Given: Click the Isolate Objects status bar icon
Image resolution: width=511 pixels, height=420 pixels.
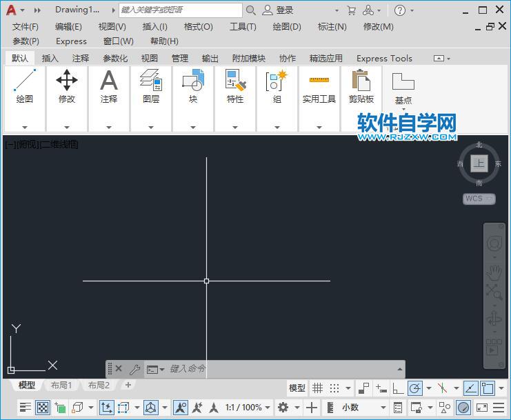Looking at the screenshot, I should click(445, 408).
